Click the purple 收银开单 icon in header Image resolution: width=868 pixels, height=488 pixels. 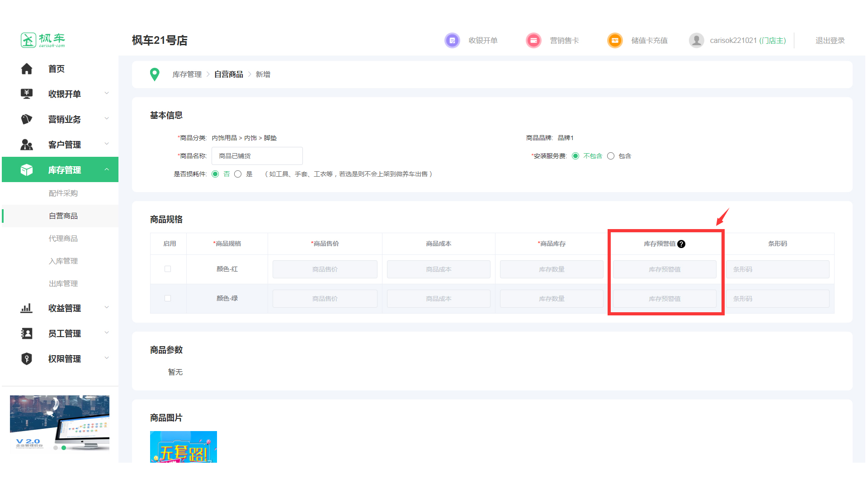coord(452,40)
